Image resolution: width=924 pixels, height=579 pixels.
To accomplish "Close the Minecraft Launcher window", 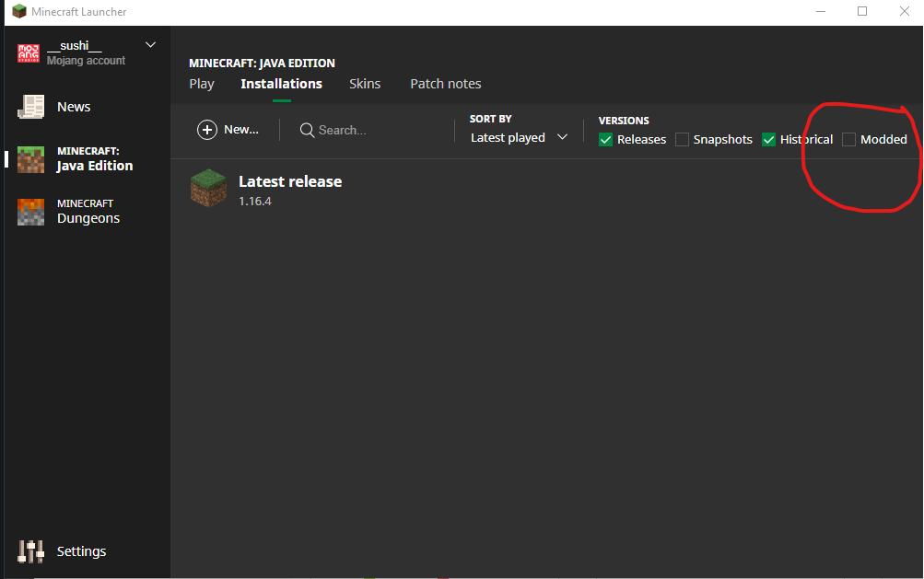I will 905,11.
